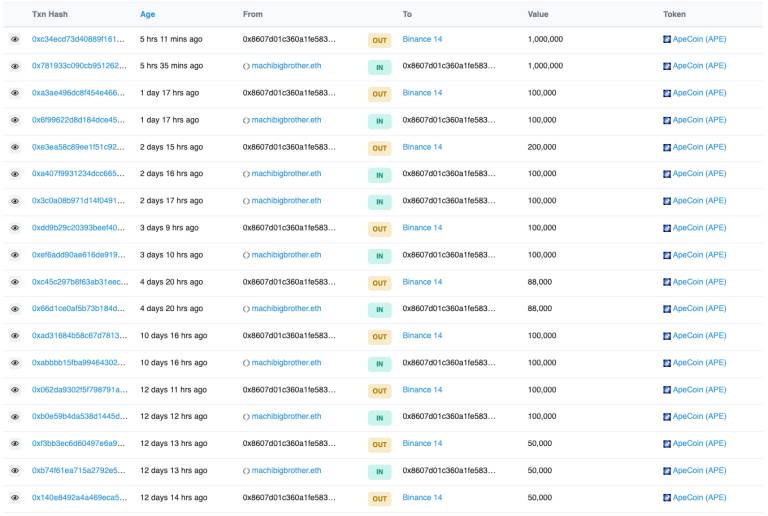Image resolution: width=768 pixels, height=516 pixels.
Task: View details eye icon for 0xa3ae496dc8f454e466
Action: 15,93
